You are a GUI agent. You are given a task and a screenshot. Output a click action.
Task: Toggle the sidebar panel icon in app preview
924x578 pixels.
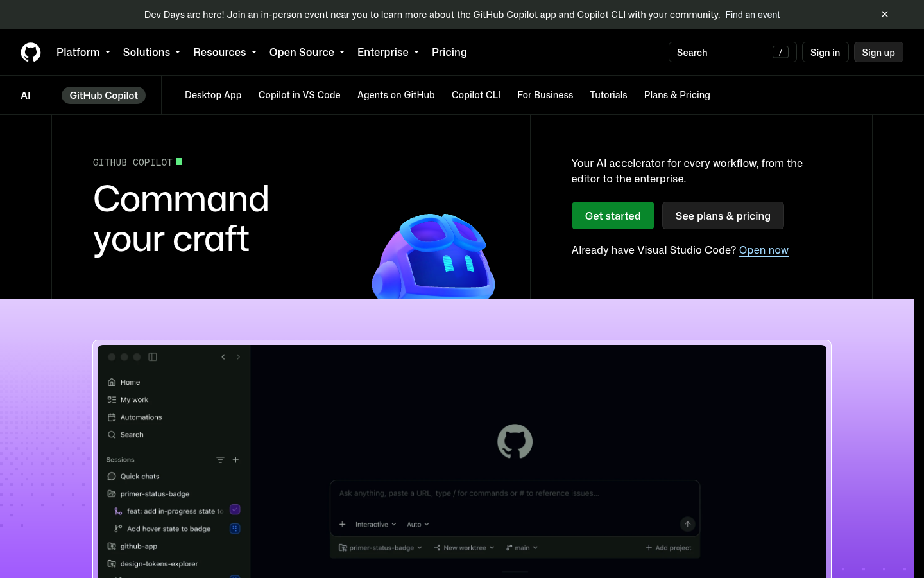point(153,357)
